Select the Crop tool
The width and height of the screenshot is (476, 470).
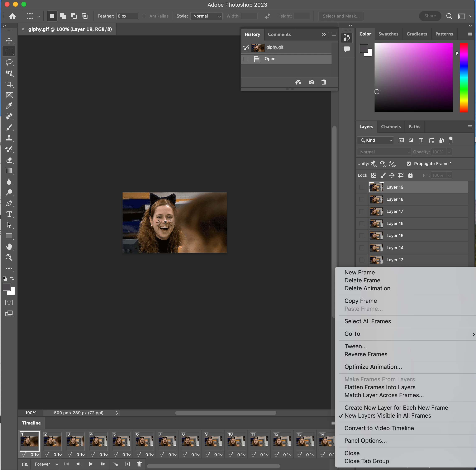click(x=9, y=84)
